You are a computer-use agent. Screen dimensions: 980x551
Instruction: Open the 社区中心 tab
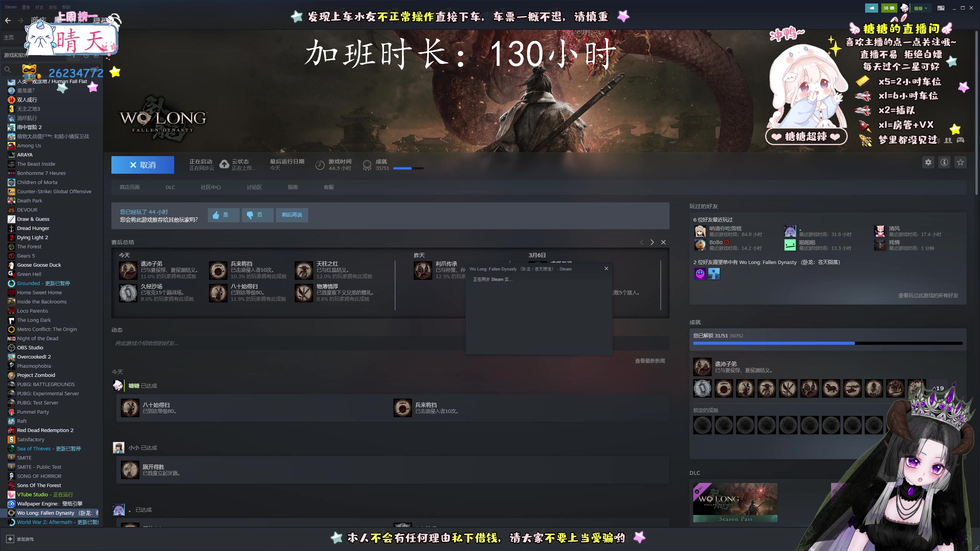tap(211, 187)
